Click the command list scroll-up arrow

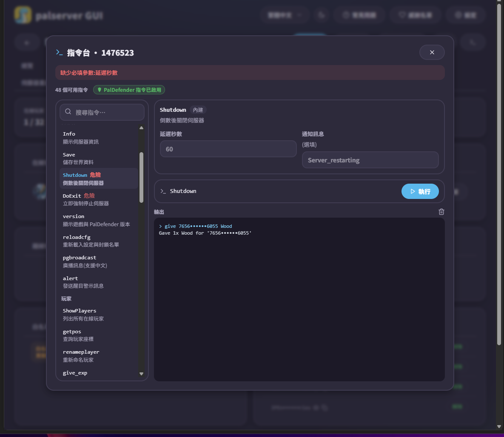tap(142, 128)
